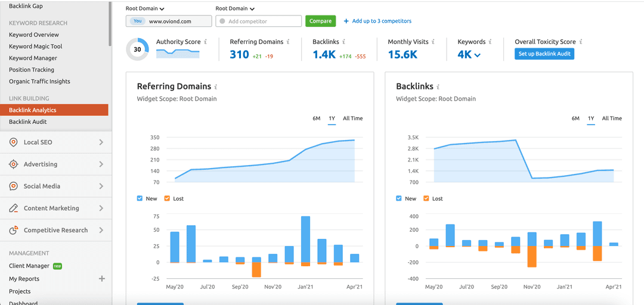Toggle New checkbox in Referring Domains widget
The width and height of the screenshot is (644, 305).
tap(140, 198)
